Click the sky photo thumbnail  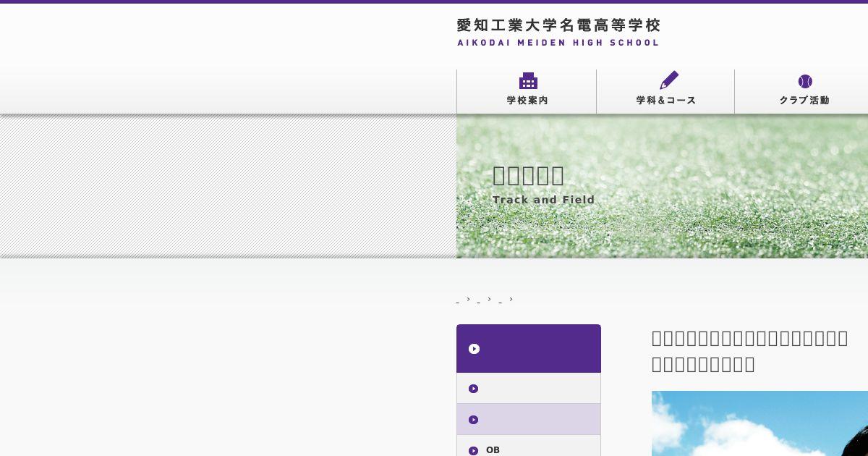[x=759, y=423]
